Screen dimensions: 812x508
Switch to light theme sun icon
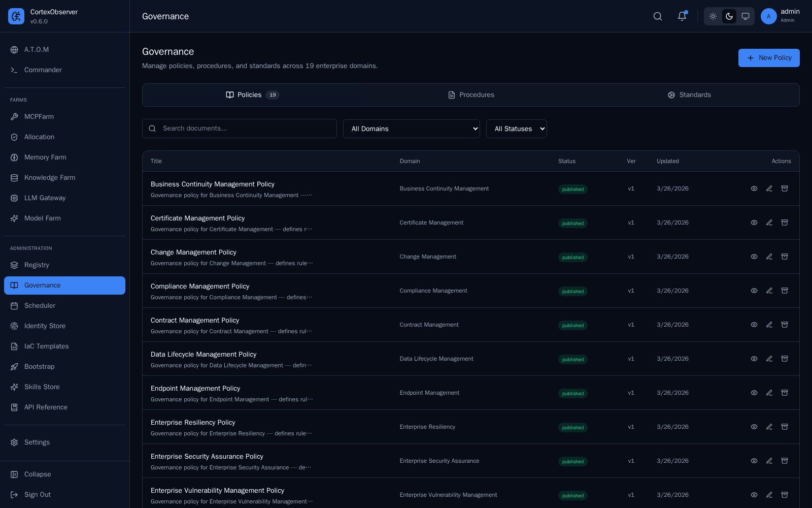(x=713, y=16)
